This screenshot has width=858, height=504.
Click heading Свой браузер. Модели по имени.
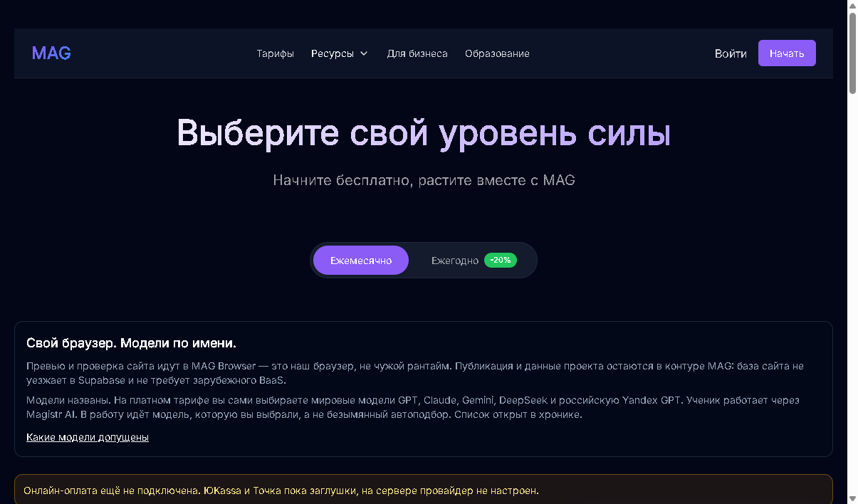(131, 343)
